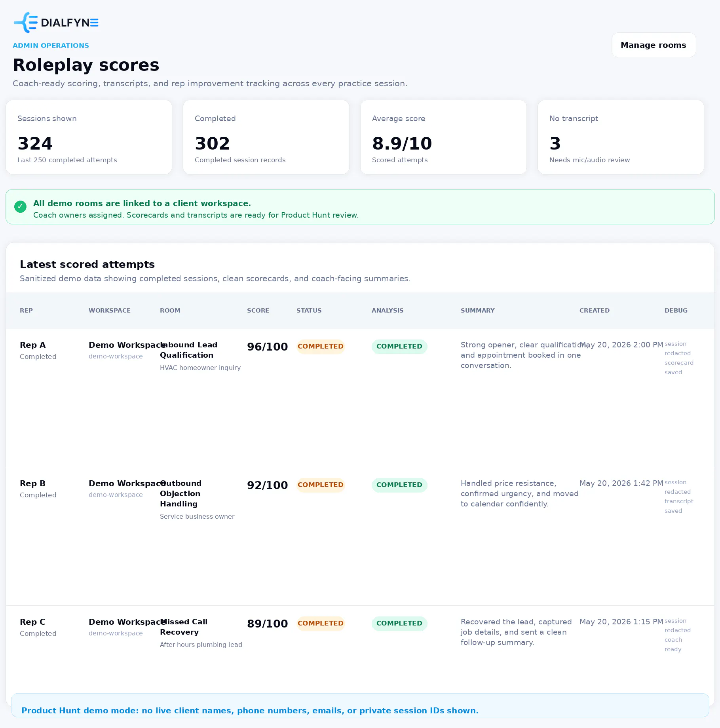This screenshot has width=720, height=728.
Task: Open Manage rooms
Action: [x=654, y=45]
